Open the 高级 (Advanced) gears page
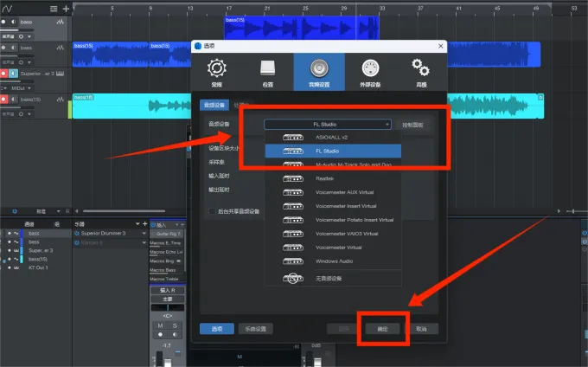 tap(421, 73)
